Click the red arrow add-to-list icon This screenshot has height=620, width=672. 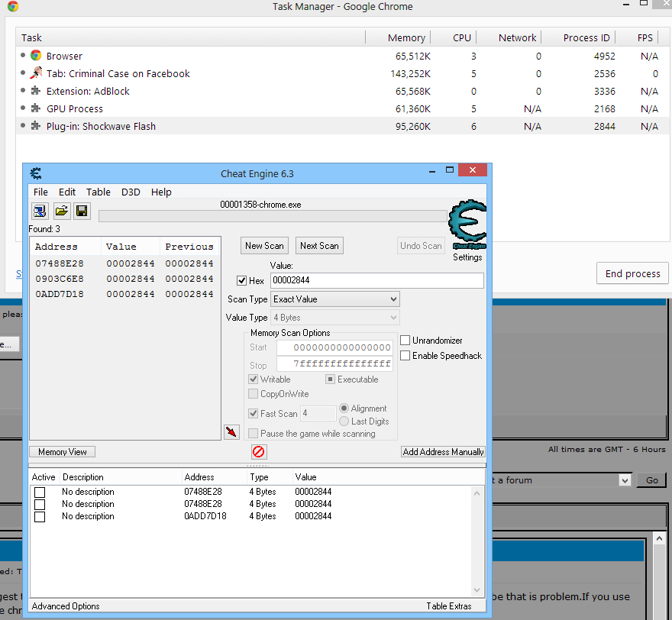[x=232, y=433]
